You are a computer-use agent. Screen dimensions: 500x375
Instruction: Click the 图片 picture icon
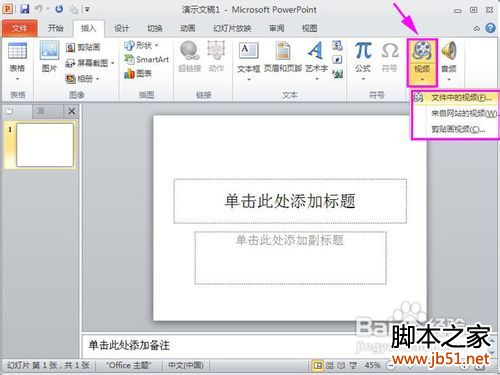(x=49, y=51)
